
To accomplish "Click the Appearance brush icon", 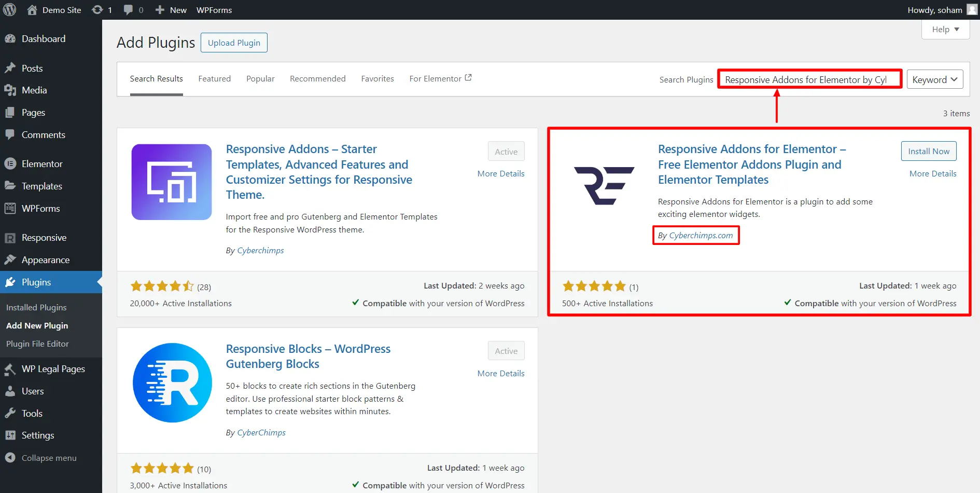I will click(x=10, y=259).
